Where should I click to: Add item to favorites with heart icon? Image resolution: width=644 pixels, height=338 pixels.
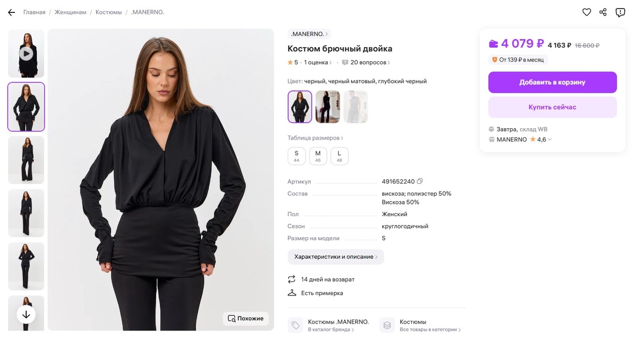pyautogui.click(x=587, y=12)
